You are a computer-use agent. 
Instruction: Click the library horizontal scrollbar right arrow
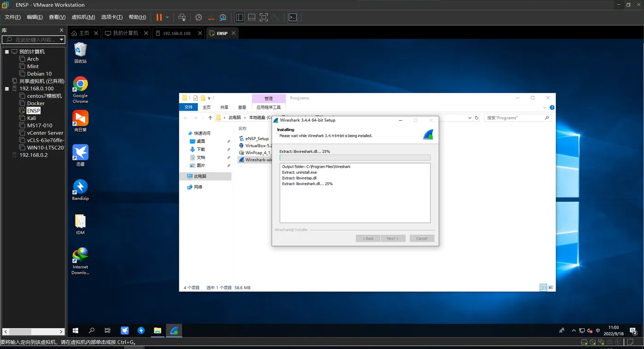click(x=61, y=332)
